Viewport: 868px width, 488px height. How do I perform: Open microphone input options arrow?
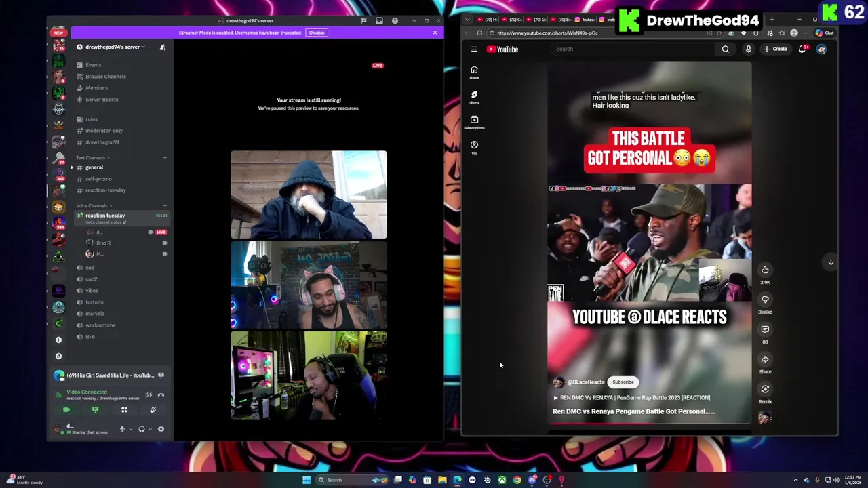130,429
